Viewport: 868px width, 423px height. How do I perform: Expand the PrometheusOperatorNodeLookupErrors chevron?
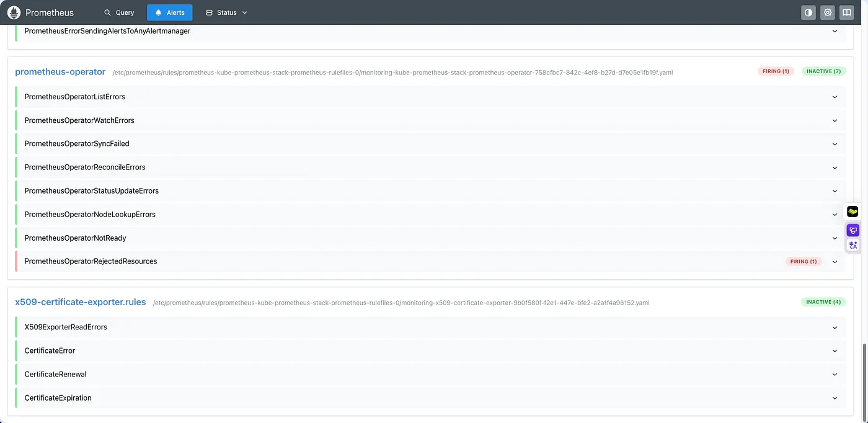coord(835,215)
